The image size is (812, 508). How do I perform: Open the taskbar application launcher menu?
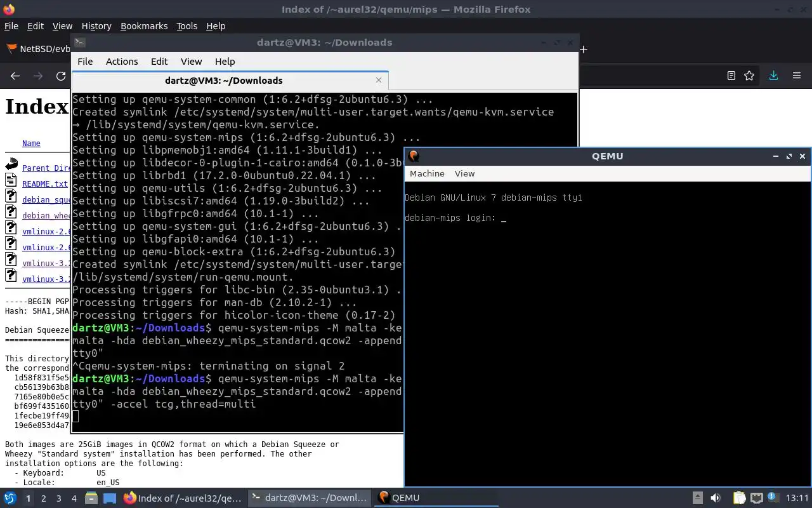[10, 498]
